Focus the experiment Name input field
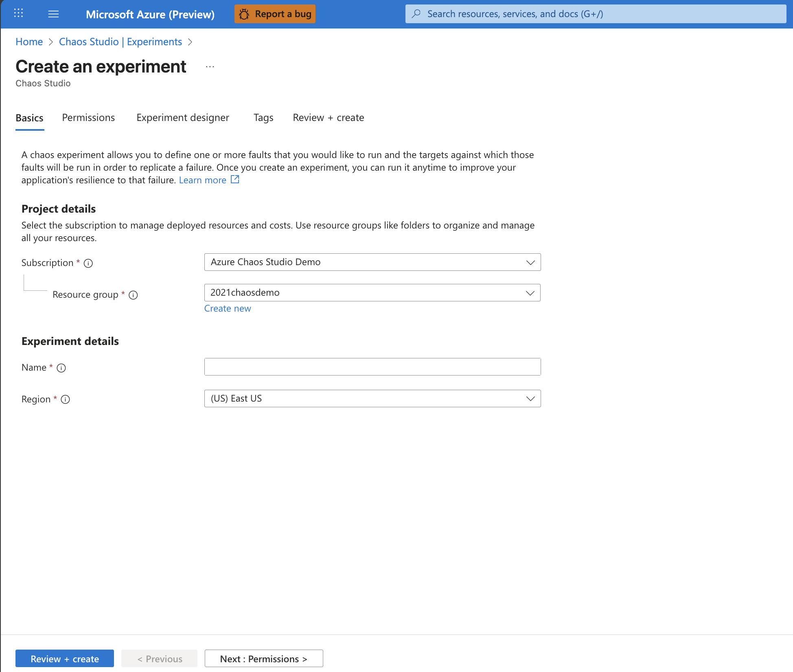The width and height of the screenshot is (793, 672). (x=372, y=367)
